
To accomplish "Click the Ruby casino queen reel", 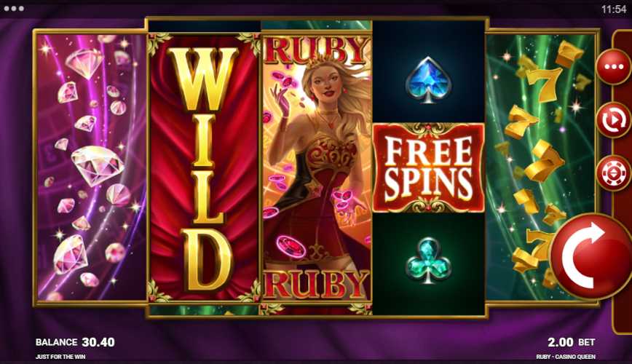I will [317, 167].
